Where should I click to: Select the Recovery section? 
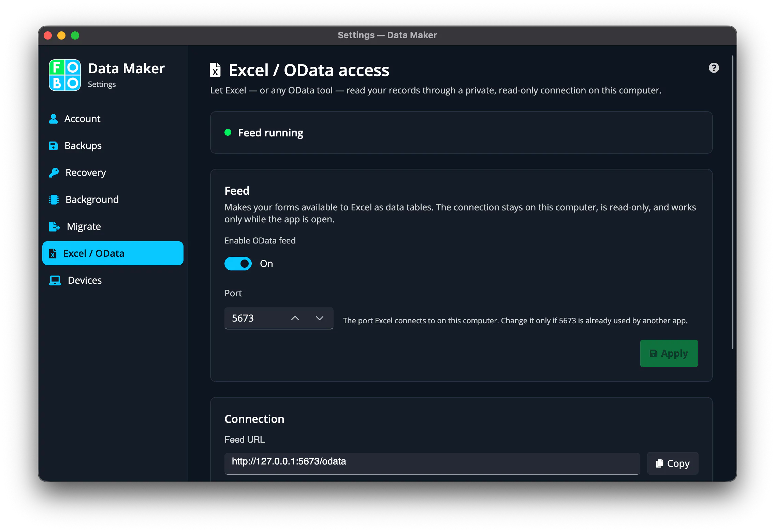[x=113, y=173]
